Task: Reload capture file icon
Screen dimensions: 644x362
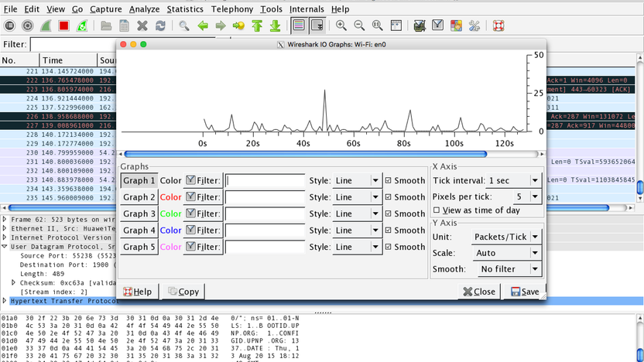Action: (x=160, y=26)
